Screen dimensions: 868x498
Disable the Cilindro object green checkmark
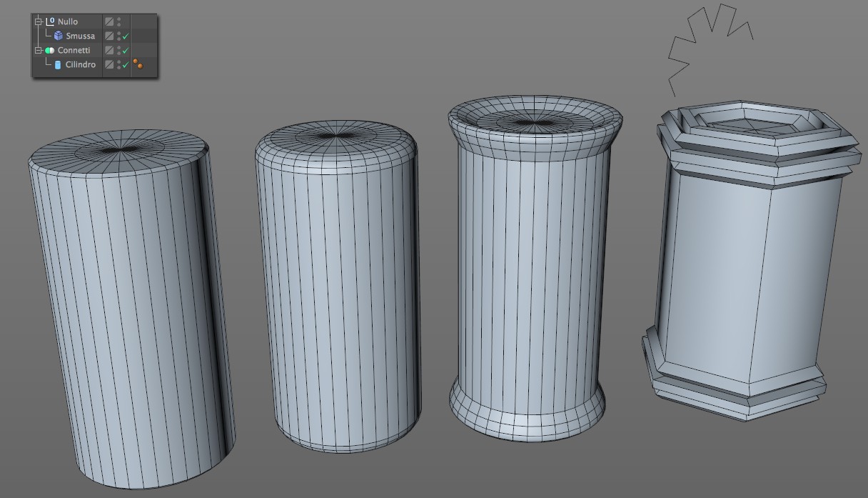pos(126,65)
